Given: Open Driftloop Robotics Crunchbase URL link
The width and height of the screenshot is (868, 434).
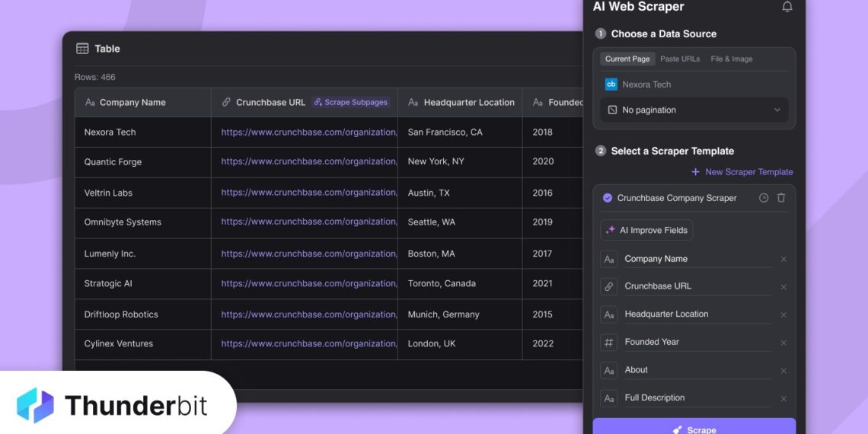Looking at the screenshot, I should tap(309, 314).
